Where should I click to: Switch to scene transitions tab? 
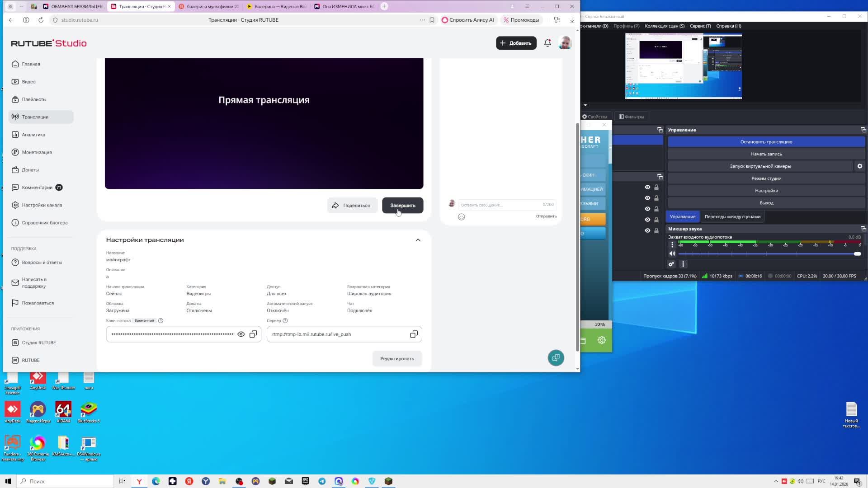[x=732, y=217]
